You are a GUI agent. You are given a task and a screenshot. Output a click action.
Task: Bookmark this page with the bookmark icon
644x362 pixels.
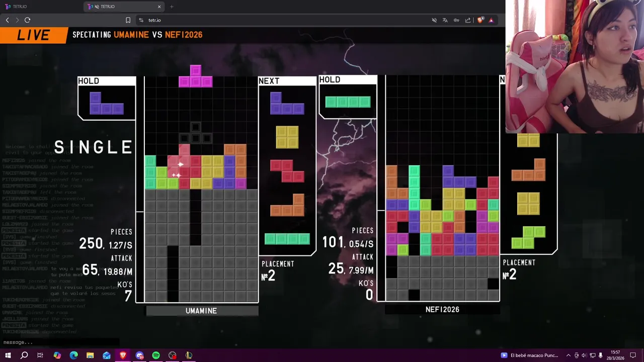tap(128, 20)
